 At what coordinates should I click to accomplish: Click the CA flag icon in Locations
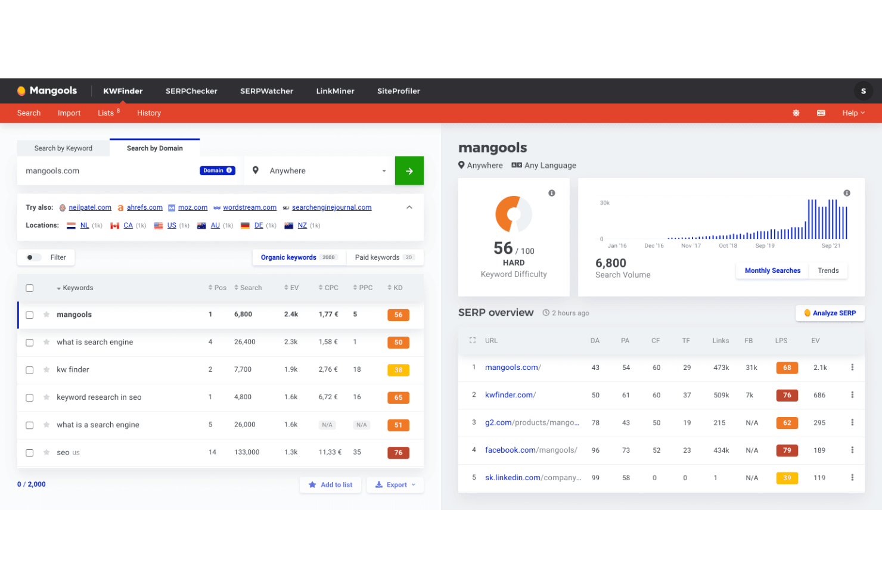click(115, 226)
